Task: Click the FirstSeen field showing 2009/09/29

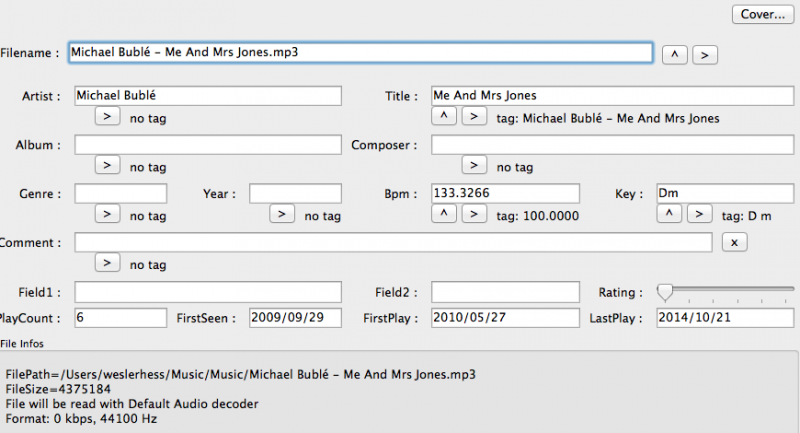Action: [295, 318]
